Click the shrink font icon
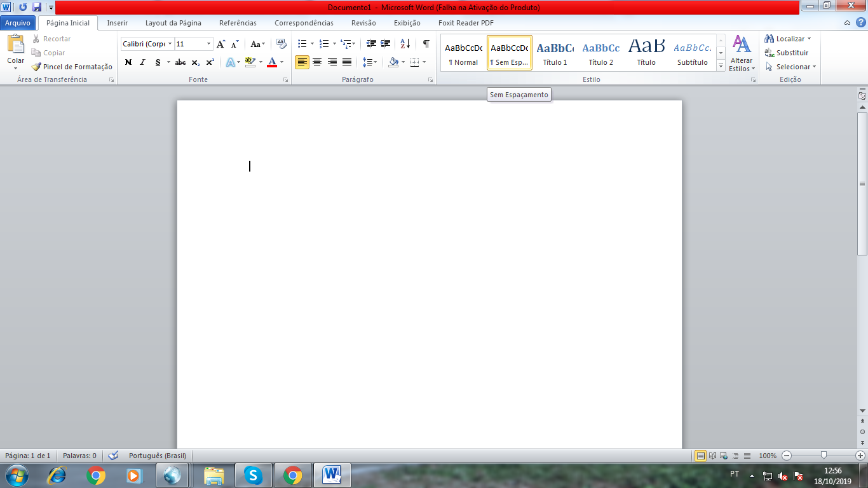Image resolution: width=868 pixels, height=488 pixels. (234, 44)
